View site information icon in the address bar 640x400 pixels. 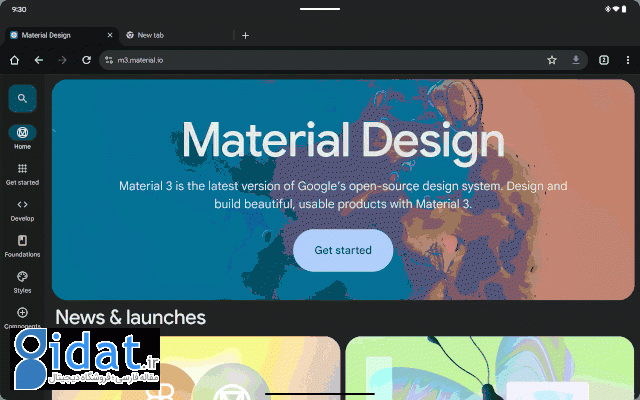tap(109, 60)
